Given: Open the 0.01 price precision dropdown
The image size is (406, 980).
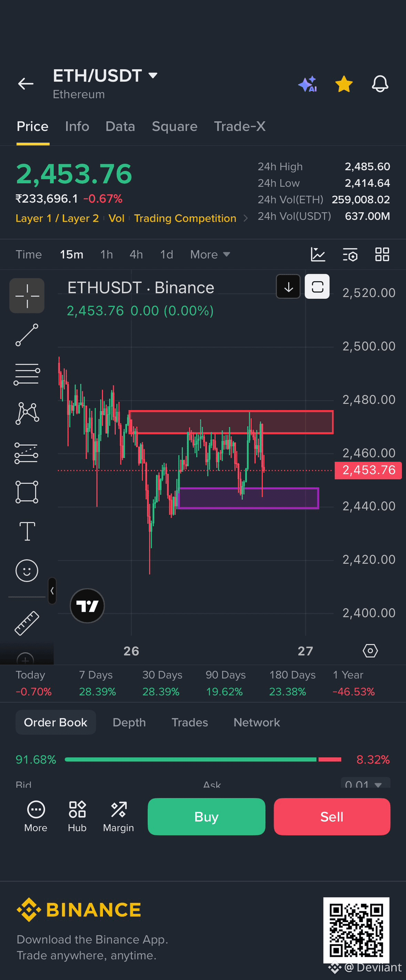Looking at the screenshot, I should [x=365, y=783].
